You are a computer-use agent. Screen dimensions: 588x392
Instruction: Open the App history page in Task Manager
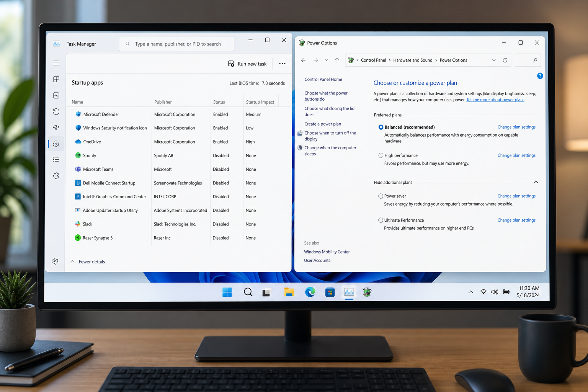point(56,111)
